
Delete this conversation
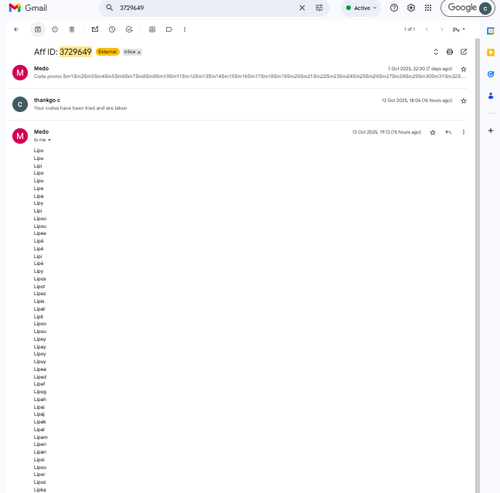click(72, 29)
